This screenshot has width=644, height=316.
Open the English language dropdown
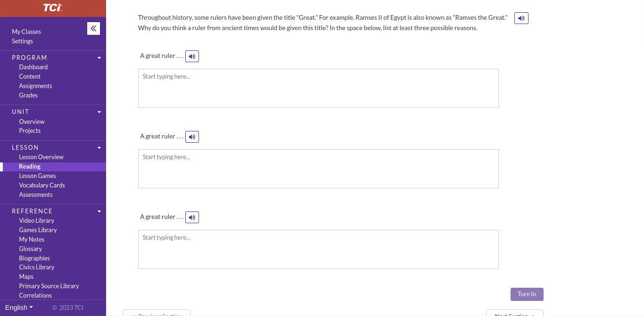coord(19,308)
